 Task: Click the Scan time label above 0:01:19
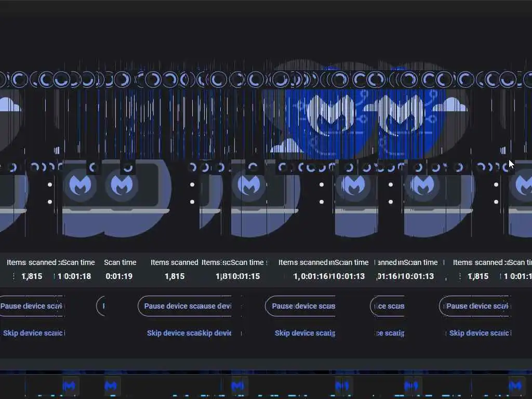tap(120, 262)
